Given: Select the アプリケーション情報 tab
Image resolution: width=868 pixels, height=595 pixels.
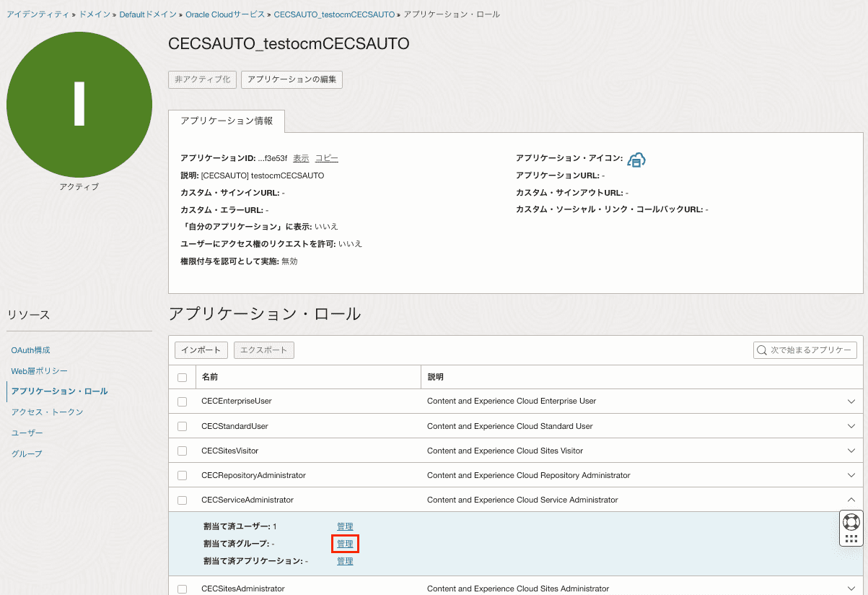Looking at the screenshot, I should (x=226, y=122).
